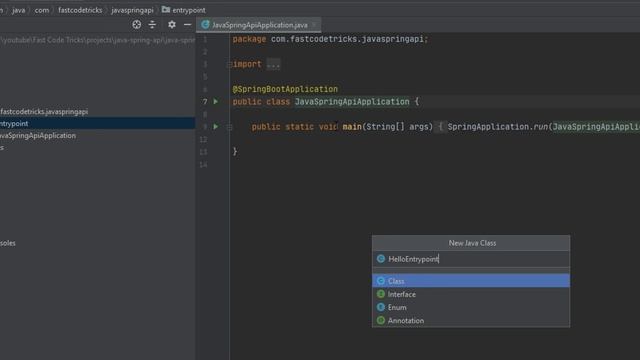640x360 pixels.
Task: Select Annotation in New Java Class list
Action: tap(471, 320)
